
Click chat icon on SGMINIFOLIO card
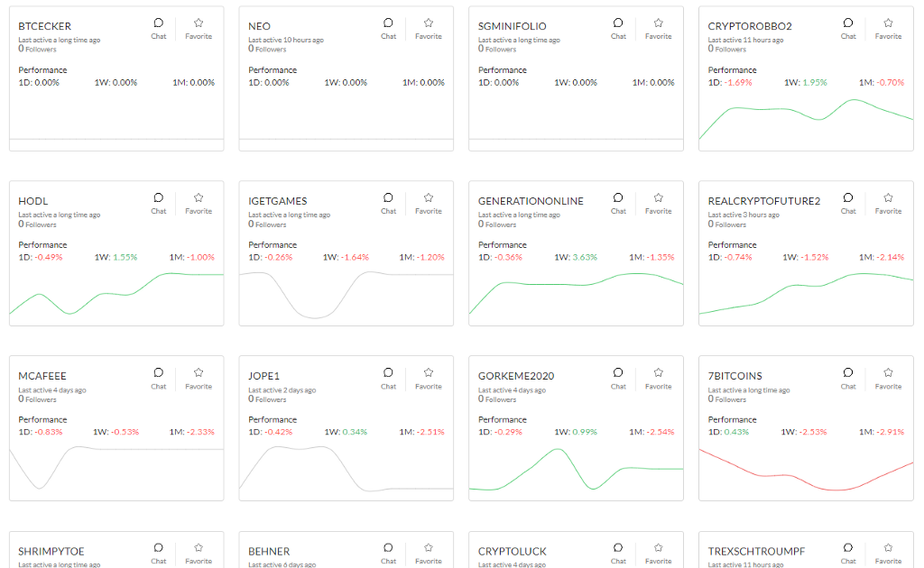point(618,28)
